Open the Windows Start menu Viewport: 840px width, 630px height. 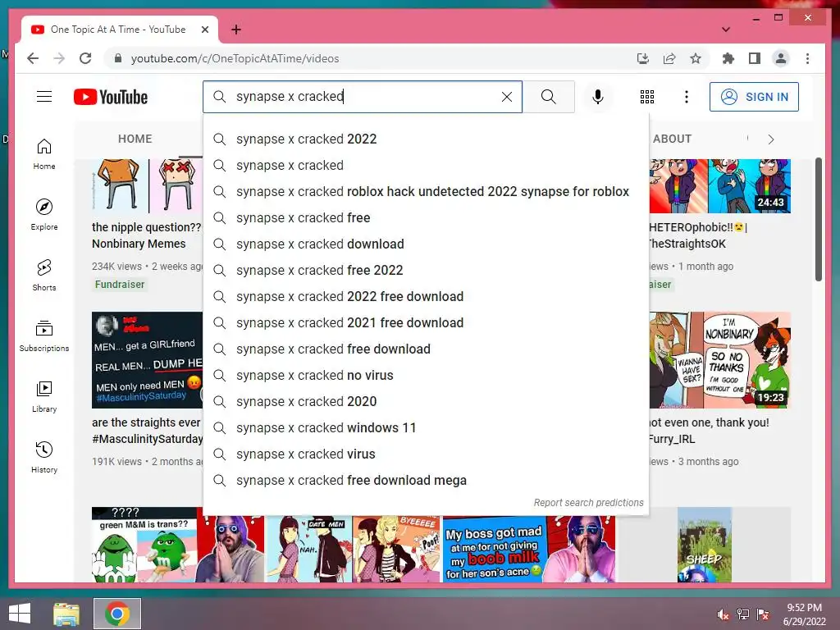20,614
